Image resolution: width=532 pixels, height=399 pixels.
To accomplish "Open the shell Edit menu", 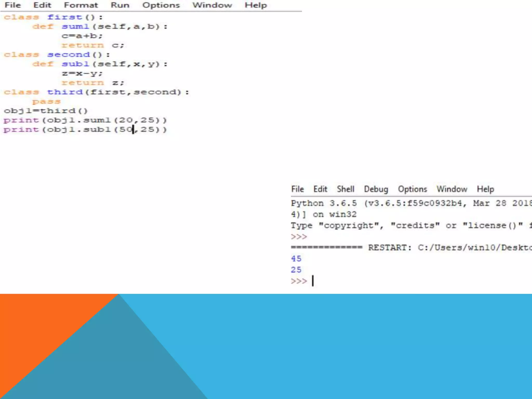I will 320,189.
